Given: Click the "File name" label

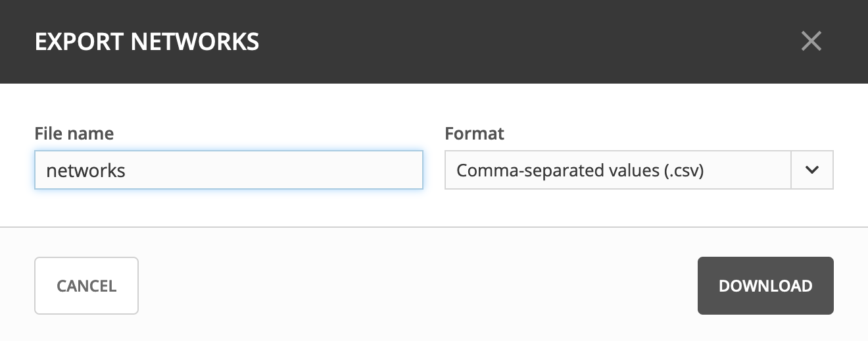Looking at the screenshot, I should [x=74, y=134].
